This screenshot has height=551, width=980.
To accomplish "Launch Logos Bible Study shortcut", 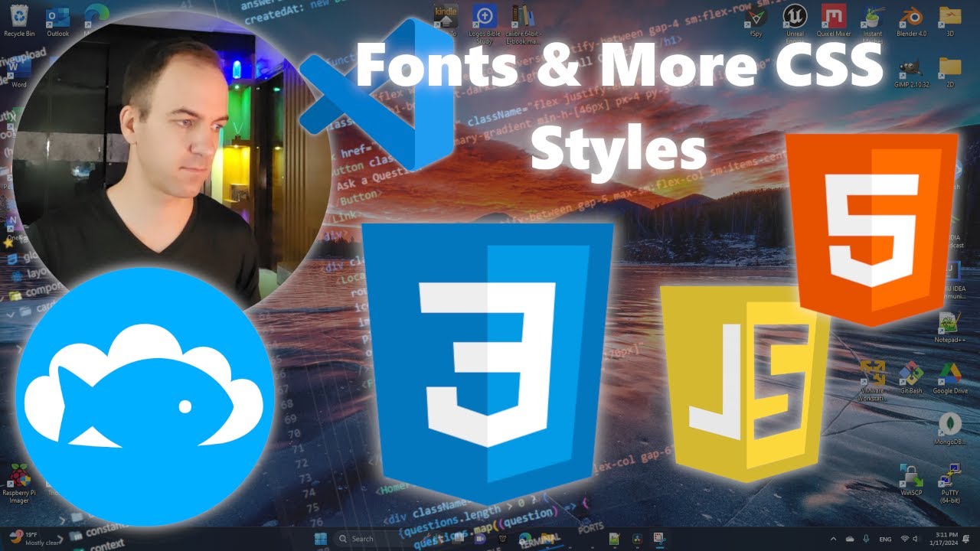I will [484, 25].
